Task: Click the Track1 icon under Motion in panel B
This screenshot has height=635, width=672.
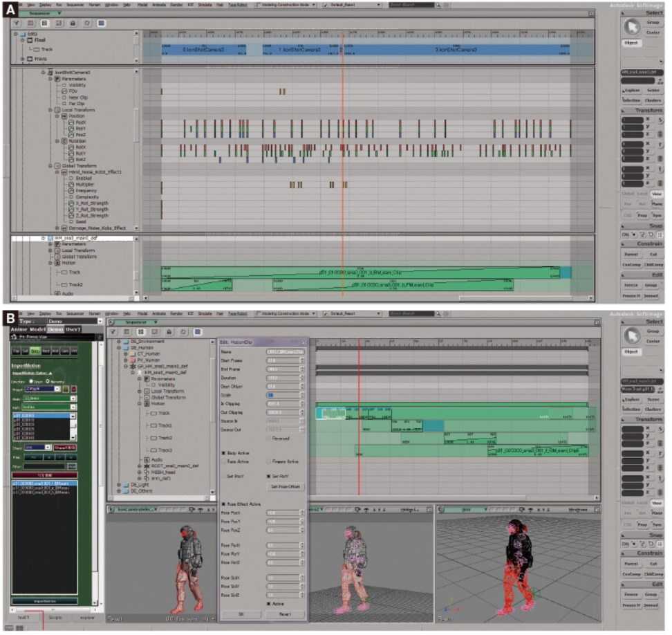Action: tap(153, 425)
